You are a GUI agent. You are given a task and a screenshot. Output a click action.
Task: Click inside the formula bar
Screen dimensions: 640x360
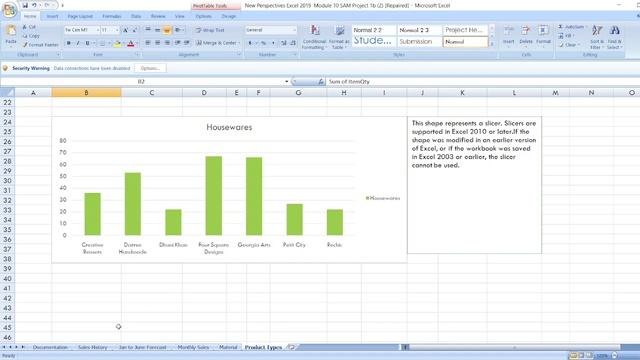tap(482, 82)
